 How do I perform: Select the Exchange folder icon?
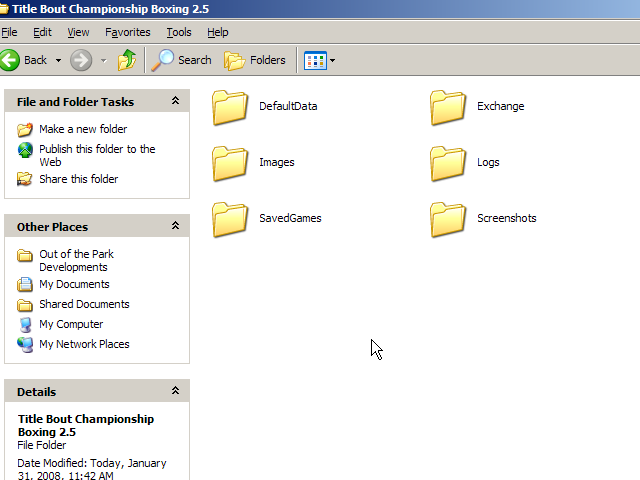448,107
